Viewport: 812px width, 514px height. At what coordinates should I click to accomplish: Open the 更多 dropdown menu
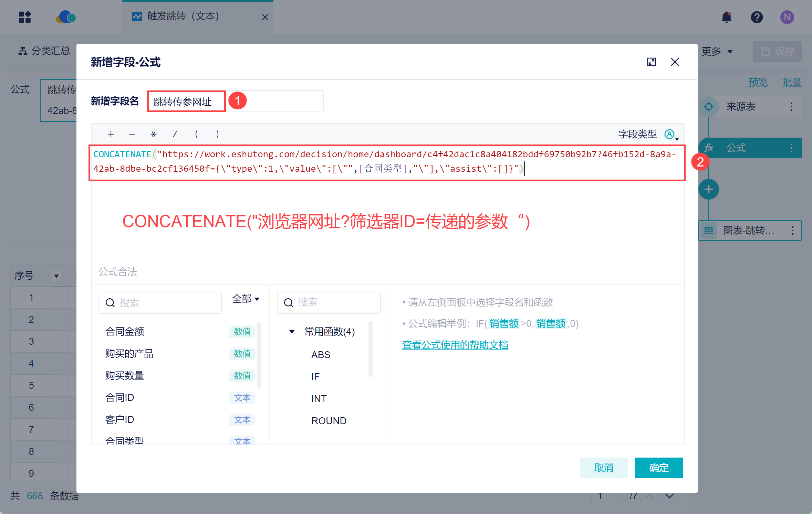(x=717, y=52)
